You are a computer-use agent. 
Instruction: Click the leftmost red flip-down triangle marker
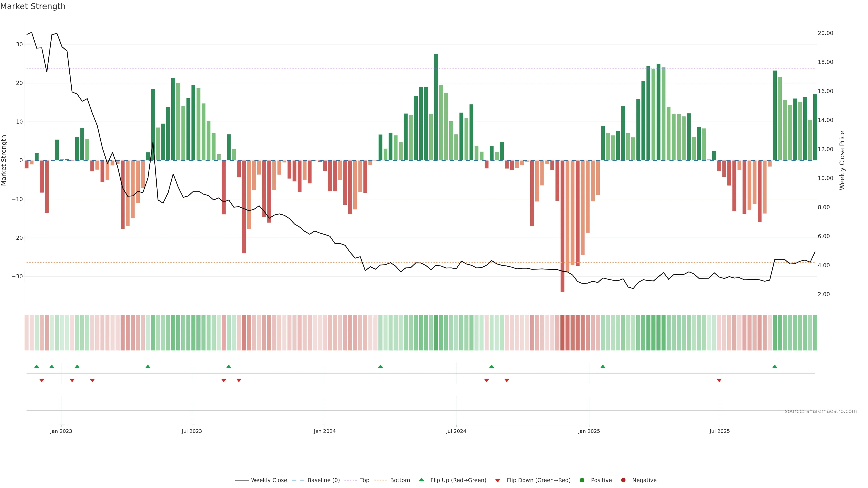tap(42, 380)
